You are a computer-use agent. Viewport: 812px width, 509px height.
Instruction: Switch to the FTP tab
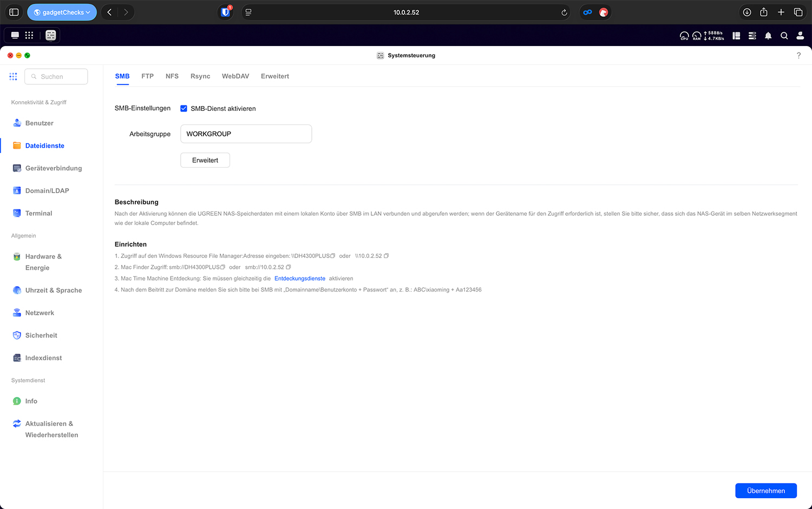tap(147, 76)
